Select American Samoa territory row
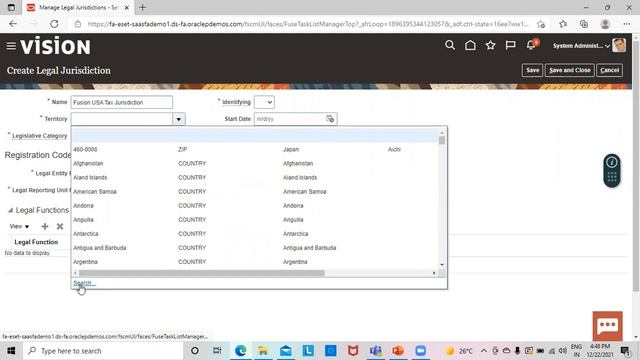Viewport: 640px width, 360px height. (x=256, y=191)
